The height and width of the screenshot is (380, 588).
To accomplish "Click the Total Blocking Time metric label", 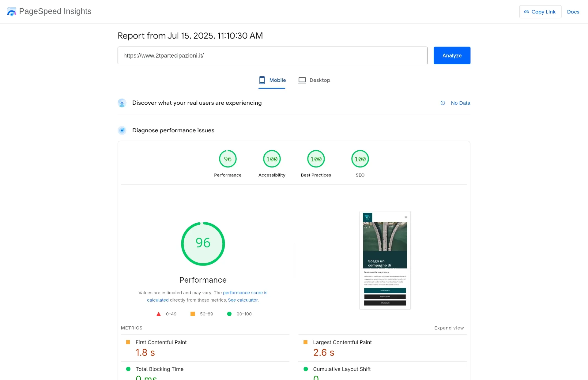I will click(160, 369).
